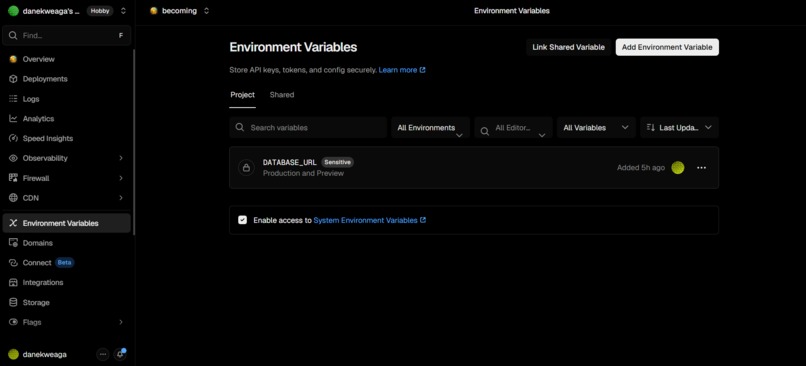Click the Deployments cube icon
806x366 pixels.
click(13, 79)
